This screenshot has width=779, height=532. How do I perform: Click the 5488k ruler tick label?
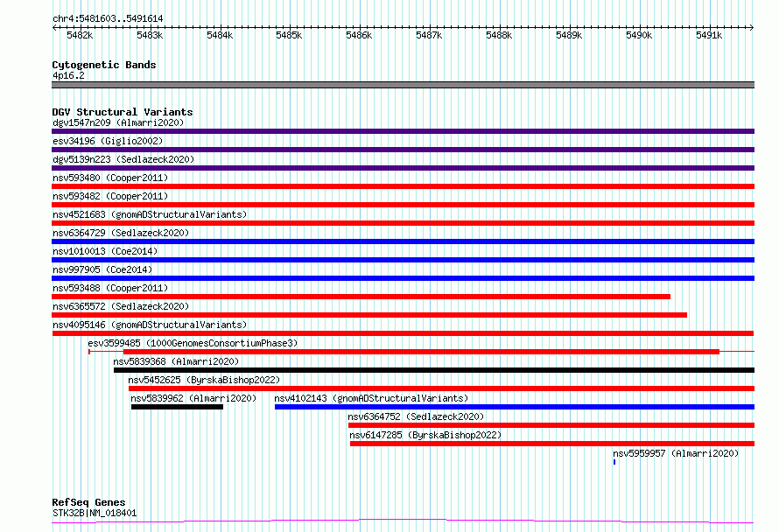coord(499,35)
